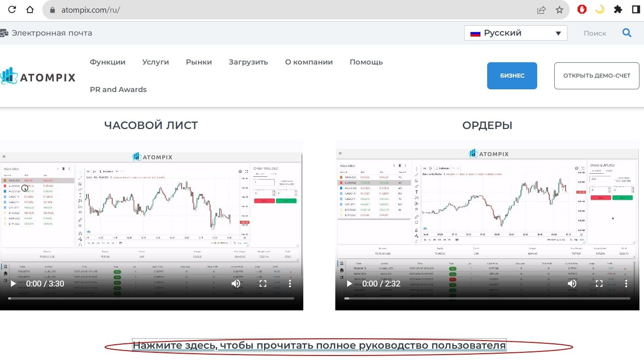Open the Электронная почта link
The height and width of the screenshot is (360, 644).
pos(46,33)
